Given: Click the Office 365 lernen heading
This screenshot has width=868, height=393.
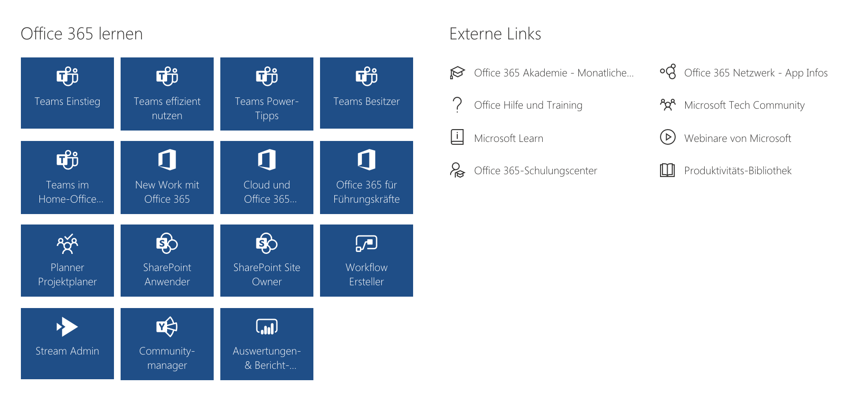Looking at the screenshot, I should tap(82, 34).
